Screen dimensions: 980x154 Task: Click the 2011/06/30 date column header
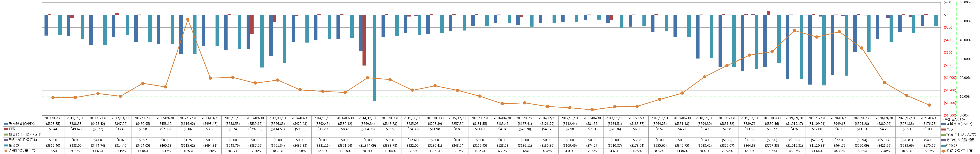pos(53,118)
